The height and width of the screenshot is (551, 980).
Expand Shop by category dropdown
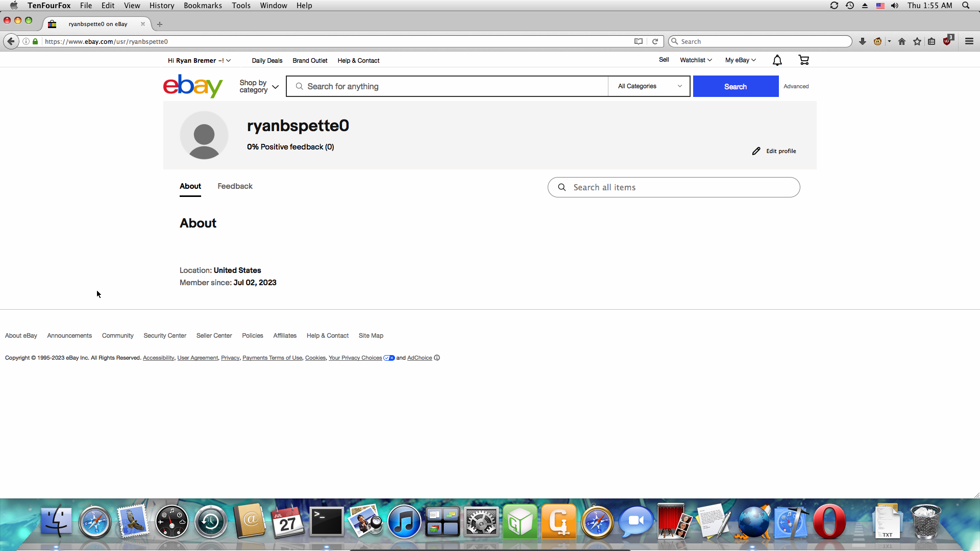[x=259, y=86]
